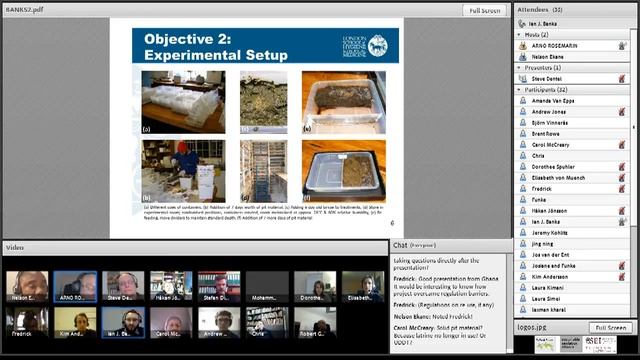Viewport: 640px width, 360px height.
Task: Select Robert G... video thumbnail
Action: (x=315, y=322)
